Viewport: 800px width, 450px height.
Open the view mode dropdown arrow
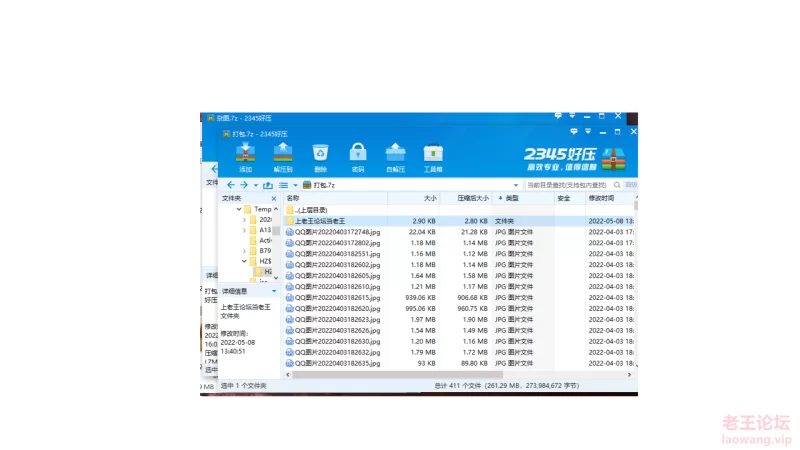(x=295, y=185)
